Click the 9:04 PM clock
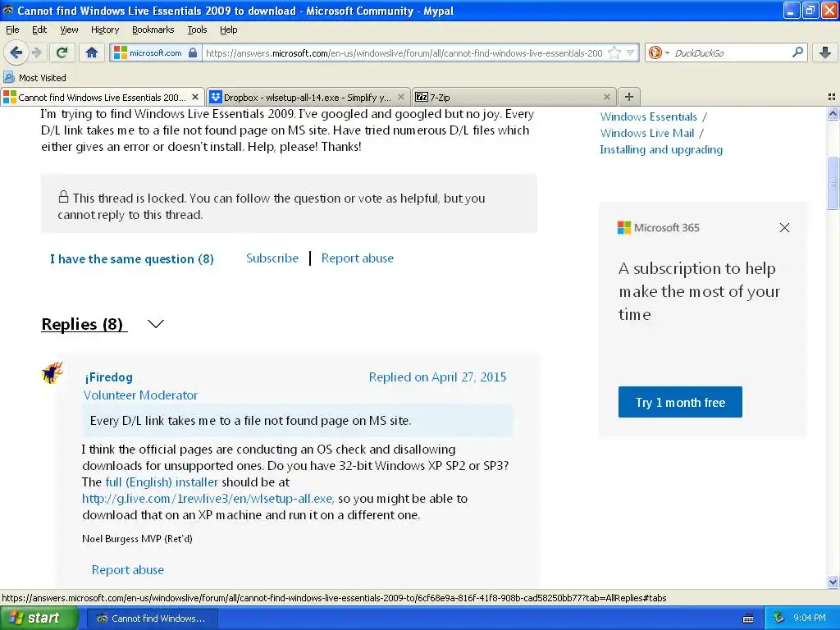 point(810,619)
